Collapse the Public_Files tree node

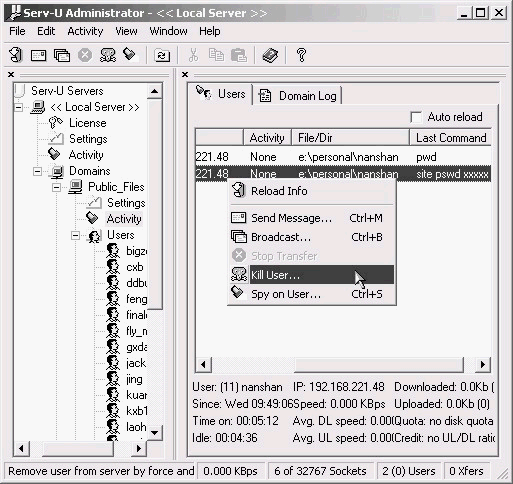(56, 187)
